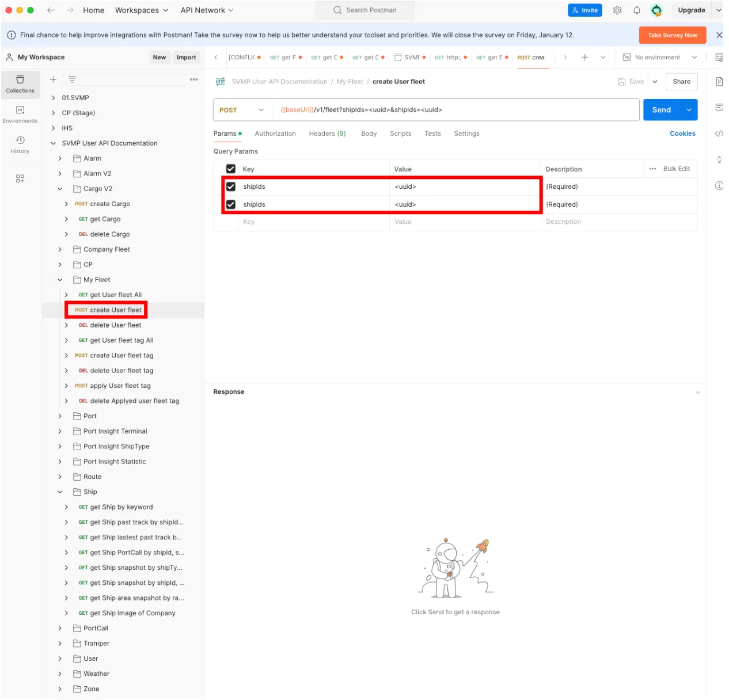Click the Search Postman field
The width and height of the screenshot is (729, 700).
click(x=365, y=10)
